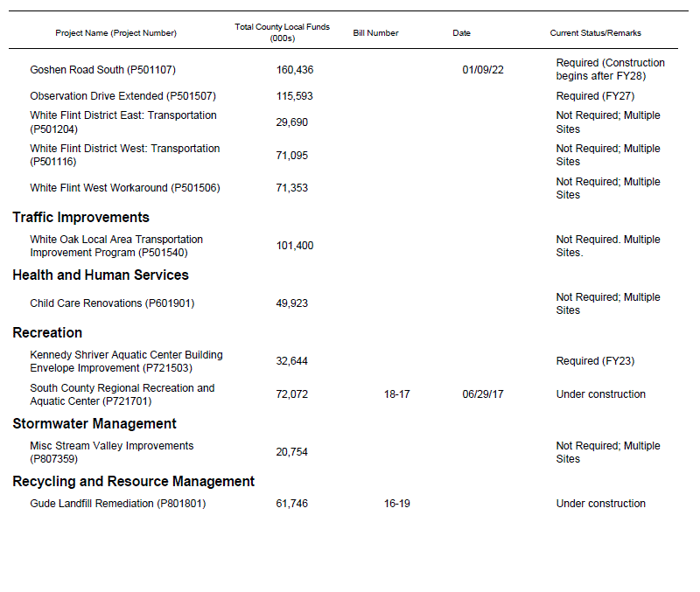The image size is (700, 592).
Task: Click the Traffic Improvements section heading
Action: coord(80,218)
